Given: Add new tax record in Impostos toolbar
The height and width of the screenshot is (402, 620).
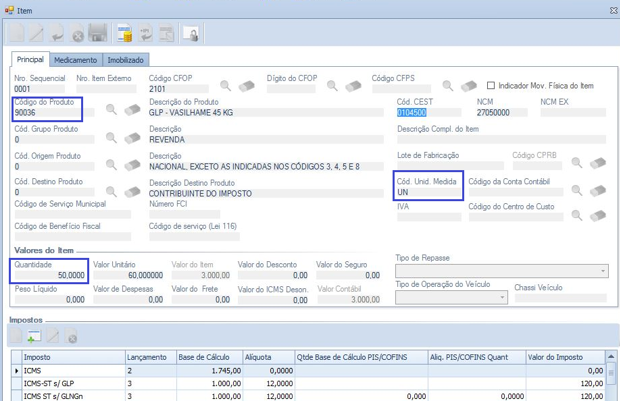Looking at the screenshot, I should [33, 337].
